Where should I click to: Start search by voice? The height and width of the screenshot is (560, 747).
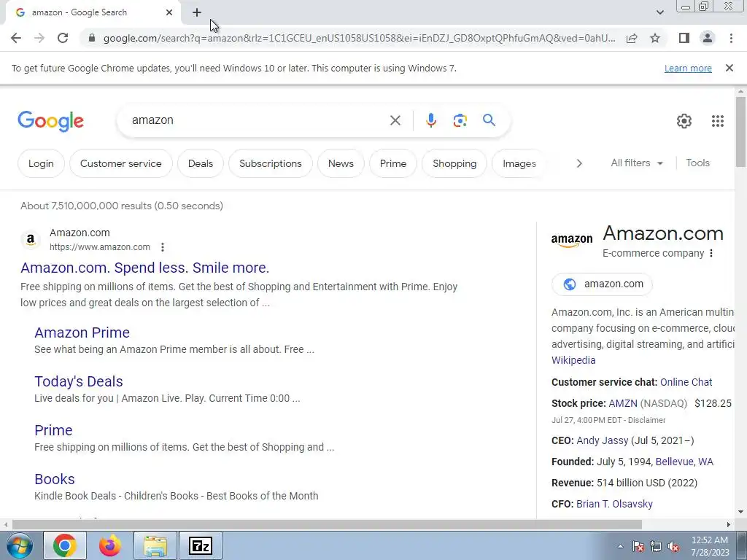(x=430, y=120)
